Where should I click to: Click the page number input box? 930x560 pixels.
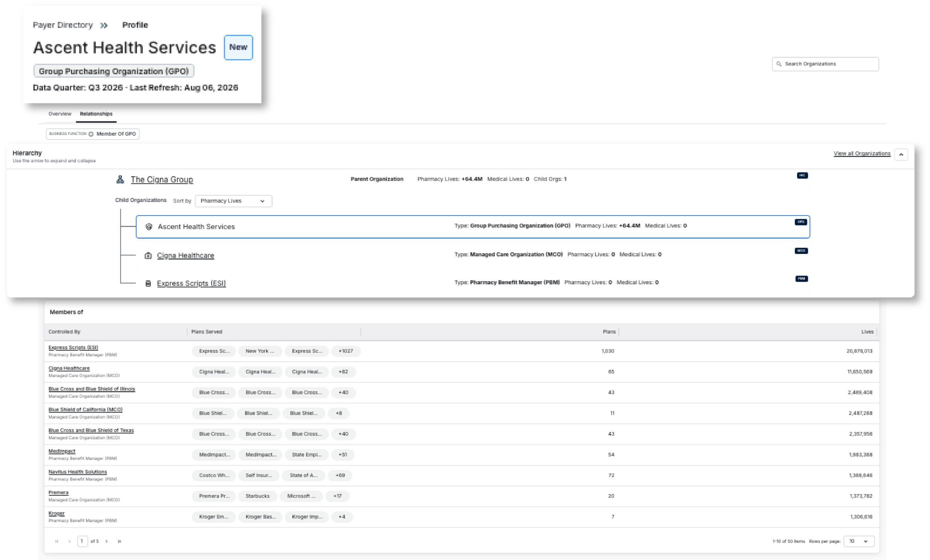pos(83,541)
